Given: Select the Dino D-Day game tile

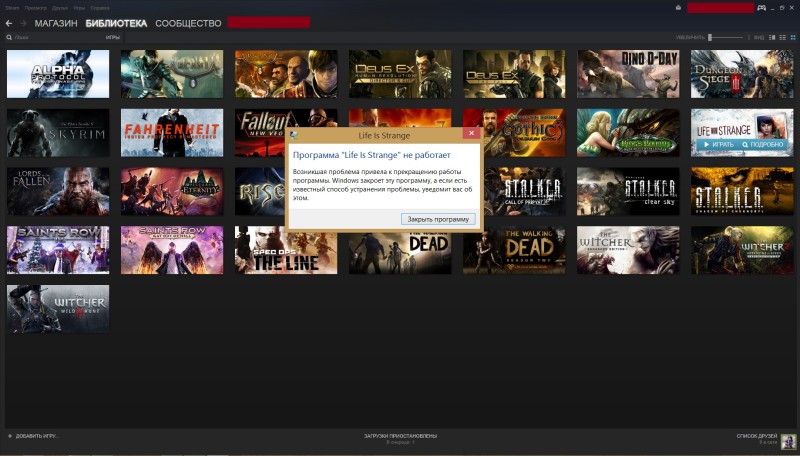Looking at the screenshot, I should (x=628, y=74).
